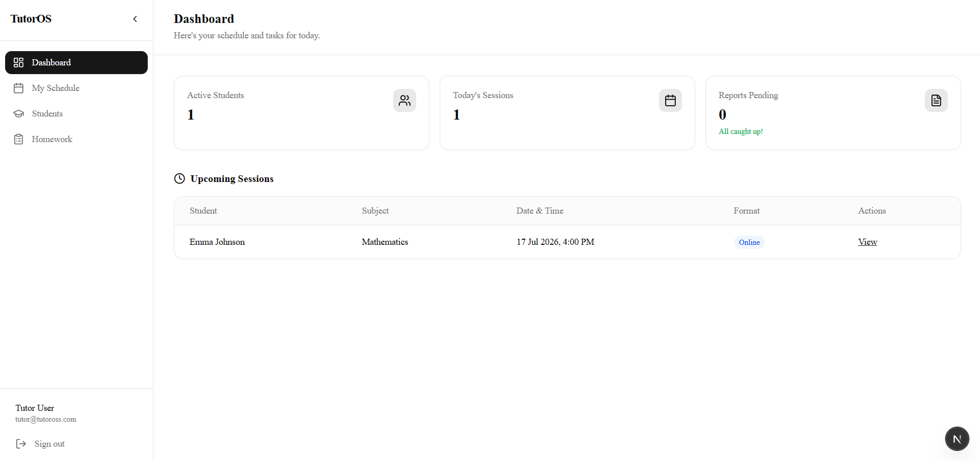This screenshot has width=980, height=461.
Task: Click the Subject column header
Action: [375, 211]
